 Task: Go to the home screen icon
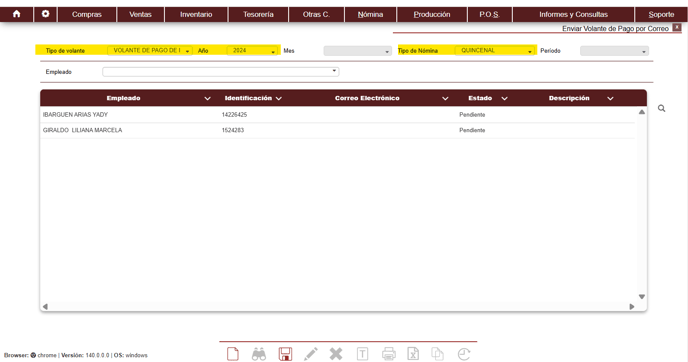tap(16, 14)
